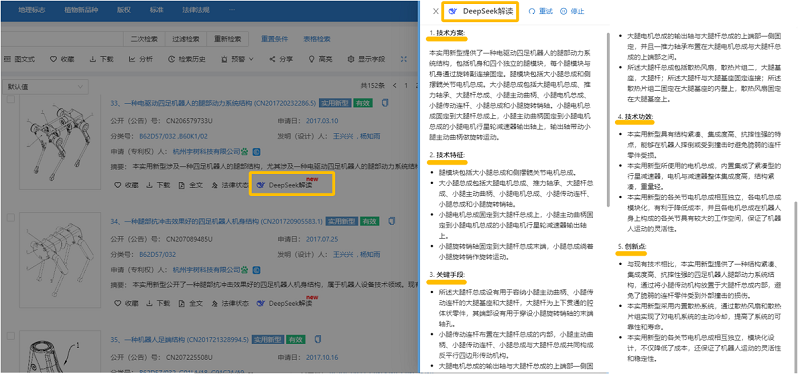Click the blue tag icon beside patent 35's 有效 badge

[317, 339]
